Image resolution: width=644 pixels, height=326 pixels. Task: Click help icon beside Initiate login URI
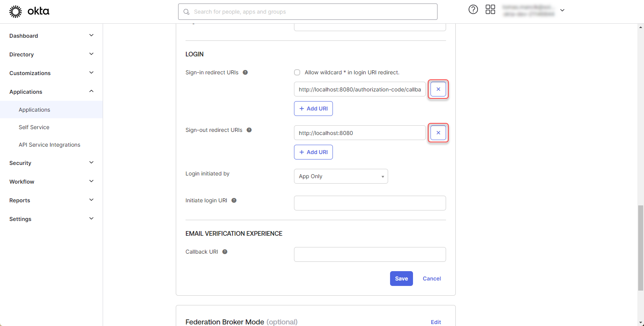(x=234, y=200)
